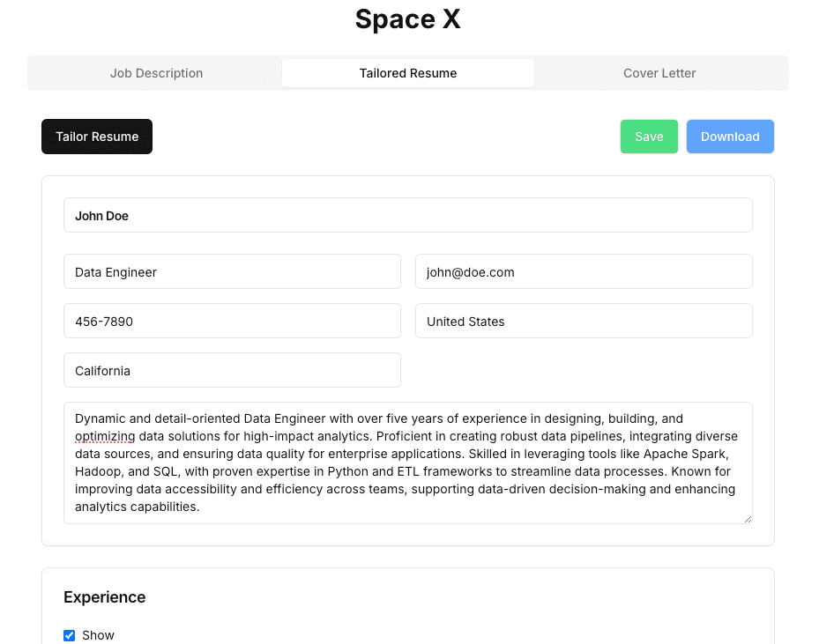Click the Tailor Resume button
819x644 pixels.
point(97,137)
